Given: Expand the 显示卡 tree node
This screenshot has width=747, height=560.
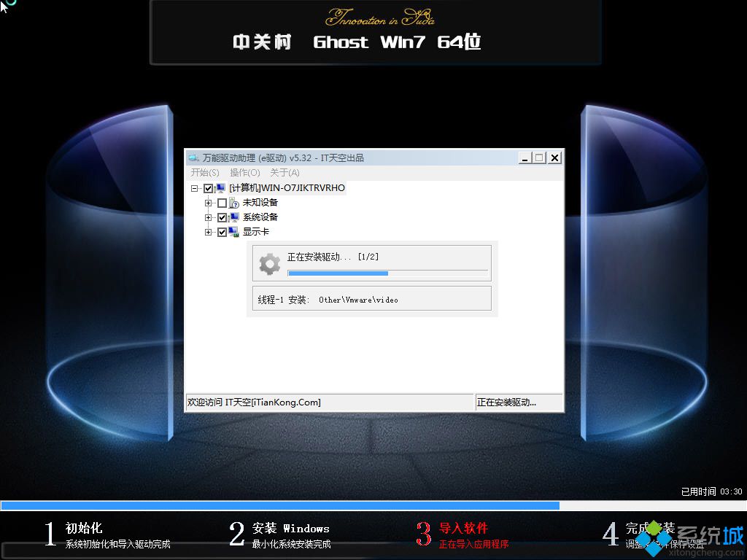Looking at the screenshot, I should tap(208, 233).
